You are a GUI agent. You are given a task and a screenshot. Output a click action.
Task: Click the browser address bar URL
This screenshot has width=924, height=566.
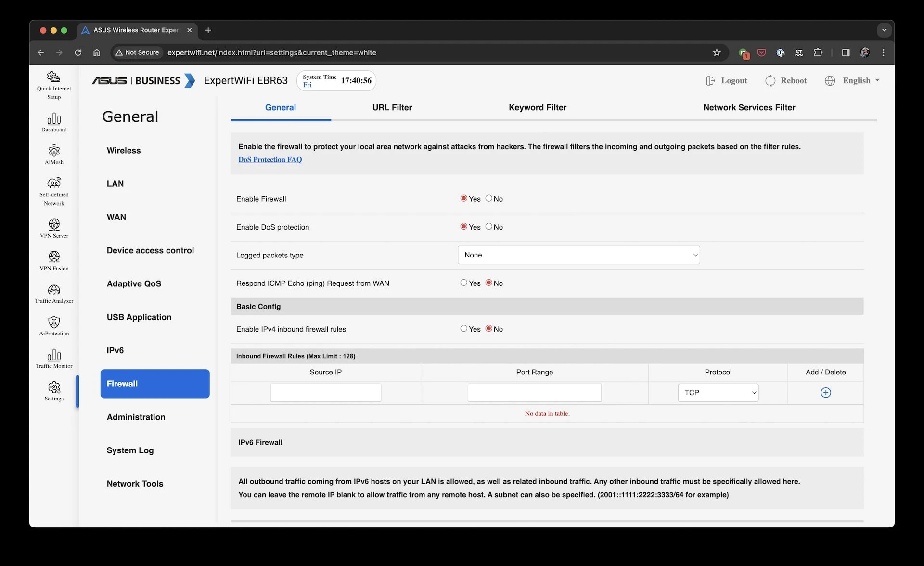[271, 52]
